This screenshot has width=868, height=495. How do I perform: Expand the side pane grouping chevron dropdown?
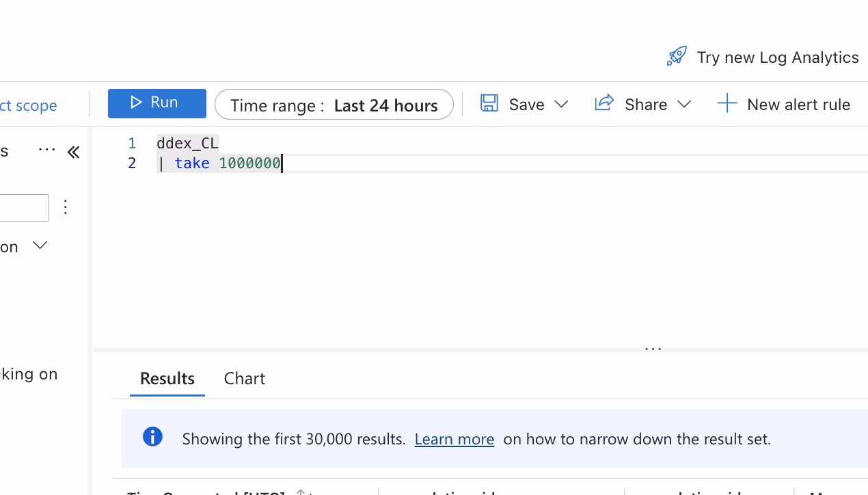coord(40,245)
